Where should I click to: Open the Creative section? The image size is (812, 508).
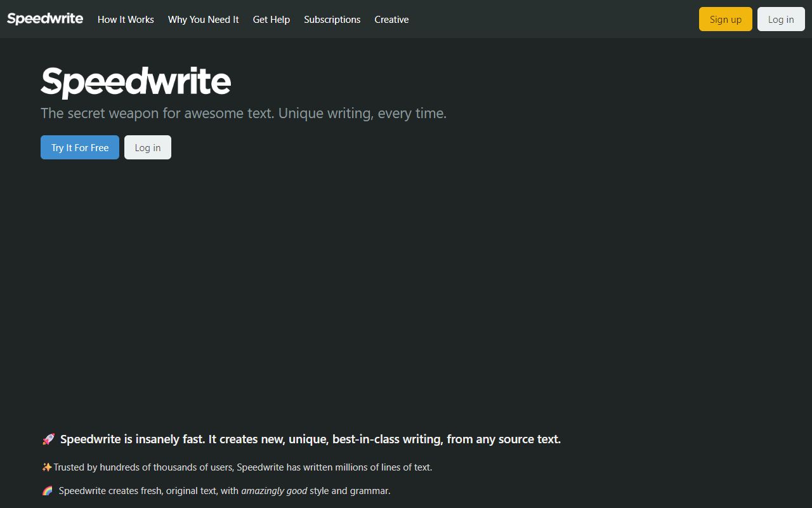(x=391, y=20)
